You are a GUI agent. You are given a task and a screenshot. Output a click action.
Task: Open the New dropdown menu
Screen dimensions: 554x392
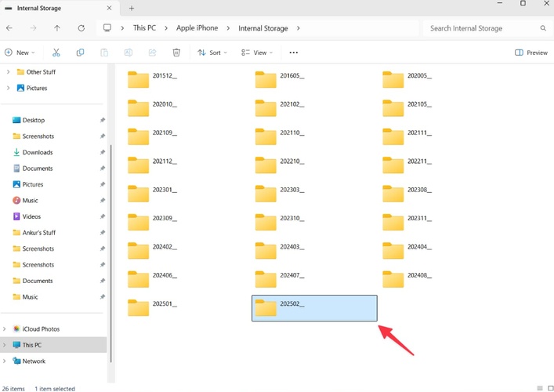pyautogui.click(x=20, y=53)
